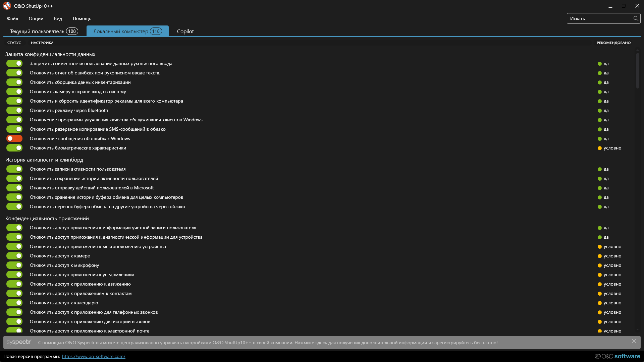Open the oo-software.com link
The image size is (644, 362).
(94, 356)
